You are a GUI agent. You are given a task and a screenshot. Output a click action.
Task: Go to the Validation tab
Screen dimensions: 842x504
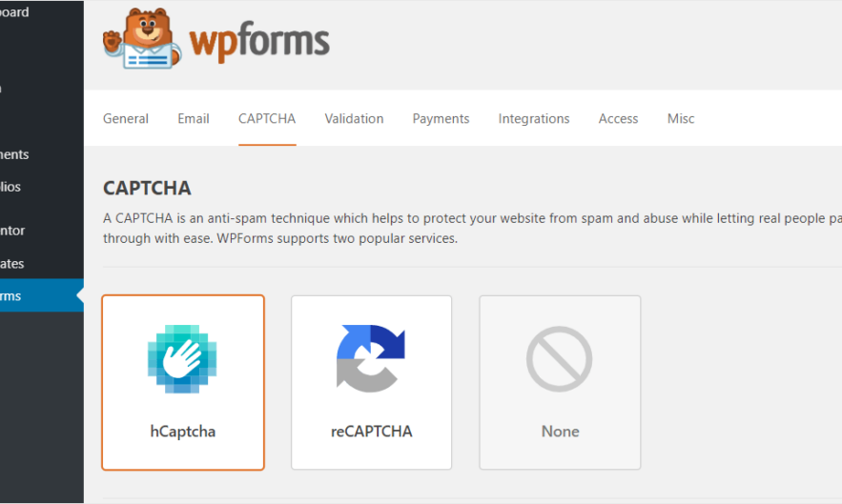(354, 119)
